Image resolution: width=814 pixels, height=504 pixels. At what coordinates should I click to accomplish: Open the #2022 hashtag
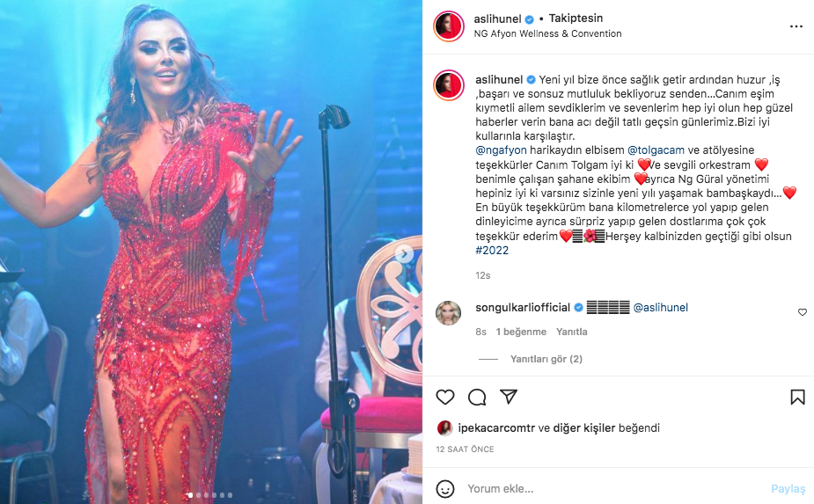492,250
